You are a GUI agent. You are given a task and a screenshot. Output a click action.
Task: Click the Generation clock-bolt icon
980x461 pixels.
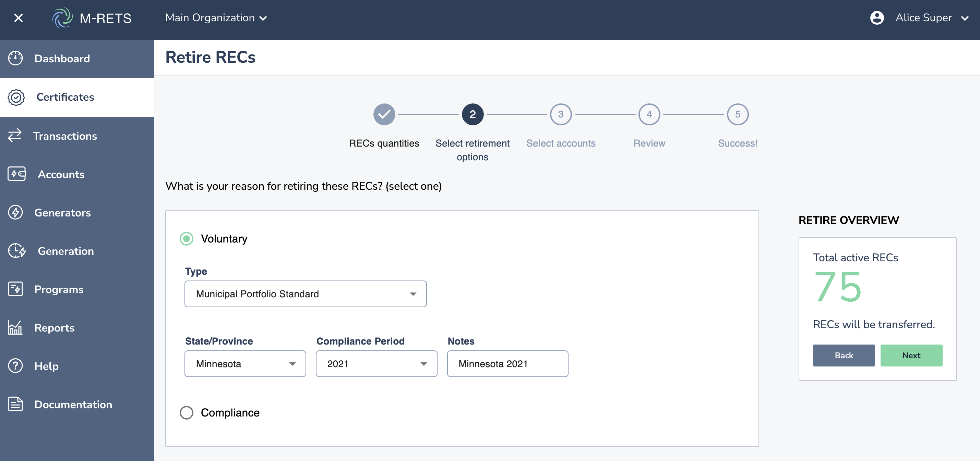pos(17,251)
